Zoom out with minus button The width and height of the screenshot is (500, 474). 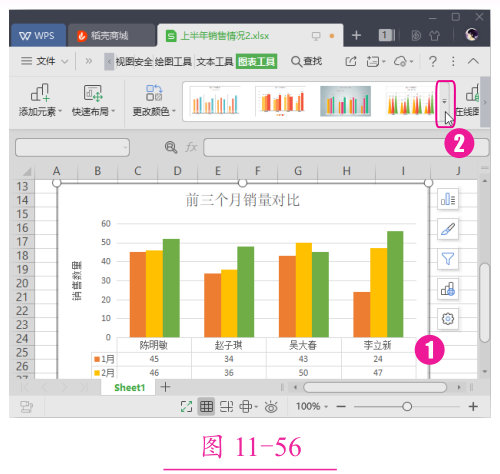[341, 406]
